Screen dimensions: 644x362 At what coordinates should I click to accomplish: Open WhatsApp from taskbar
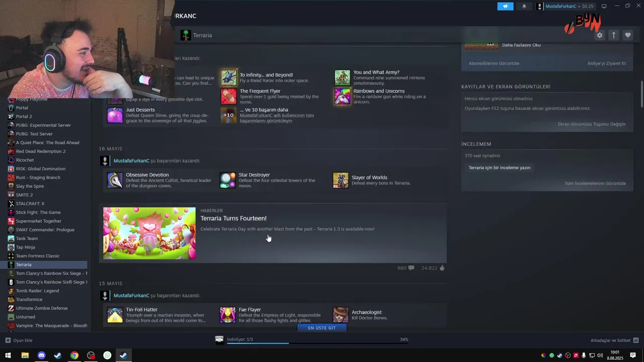[107, 355]
